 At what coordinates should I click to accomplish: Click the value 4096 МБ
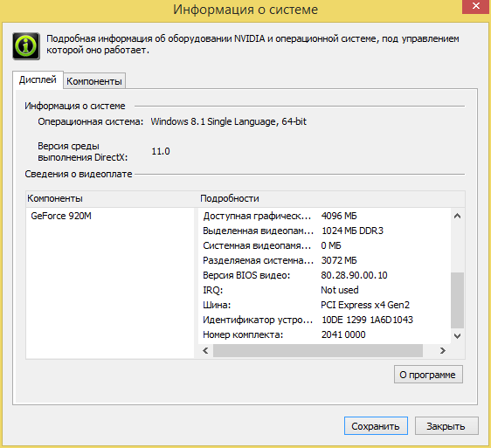point(339,216)
